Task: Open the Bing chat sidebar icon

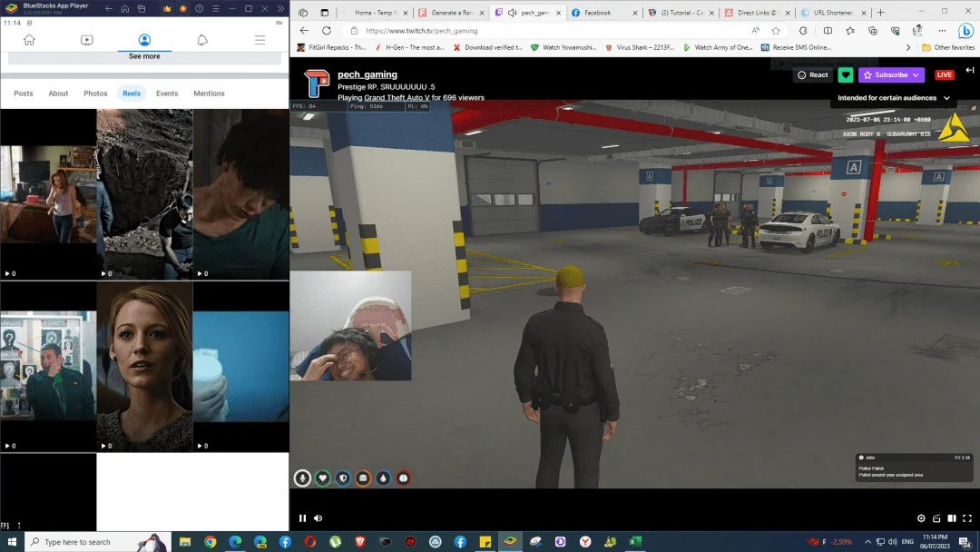Action: (x=966, y=31)
